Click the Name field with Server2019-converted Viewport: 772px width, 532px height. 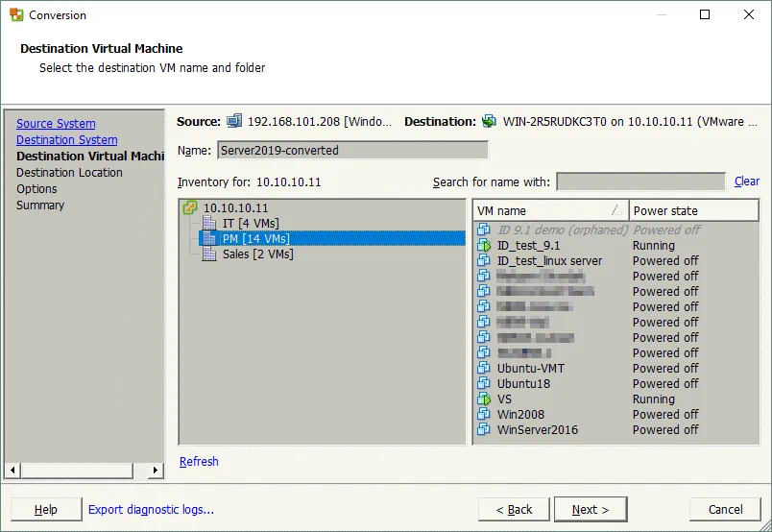pos(352,151)
